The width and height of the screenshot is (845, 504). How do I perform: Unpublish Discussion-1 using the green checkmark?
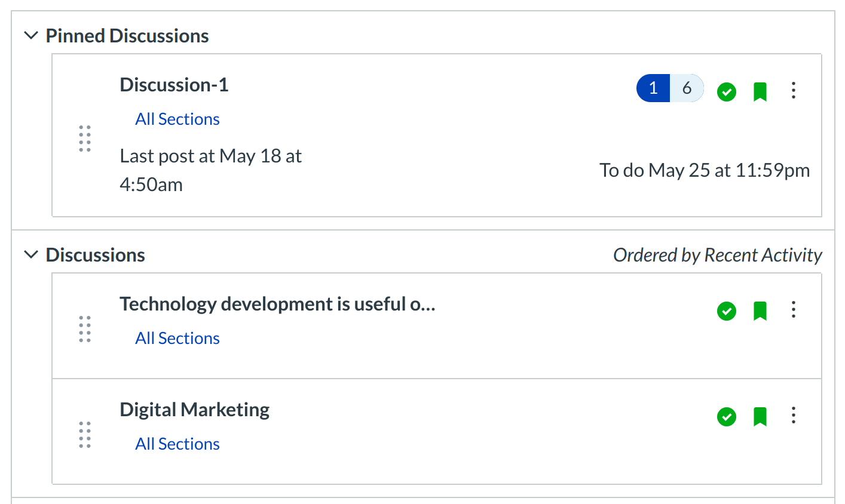point(726,92)
